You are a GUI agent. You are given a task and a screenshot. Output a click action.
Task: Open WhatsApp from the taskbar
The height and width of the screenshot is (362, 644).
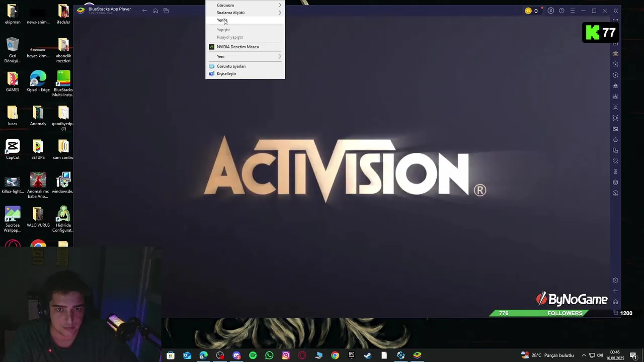(x=269, y=355)
